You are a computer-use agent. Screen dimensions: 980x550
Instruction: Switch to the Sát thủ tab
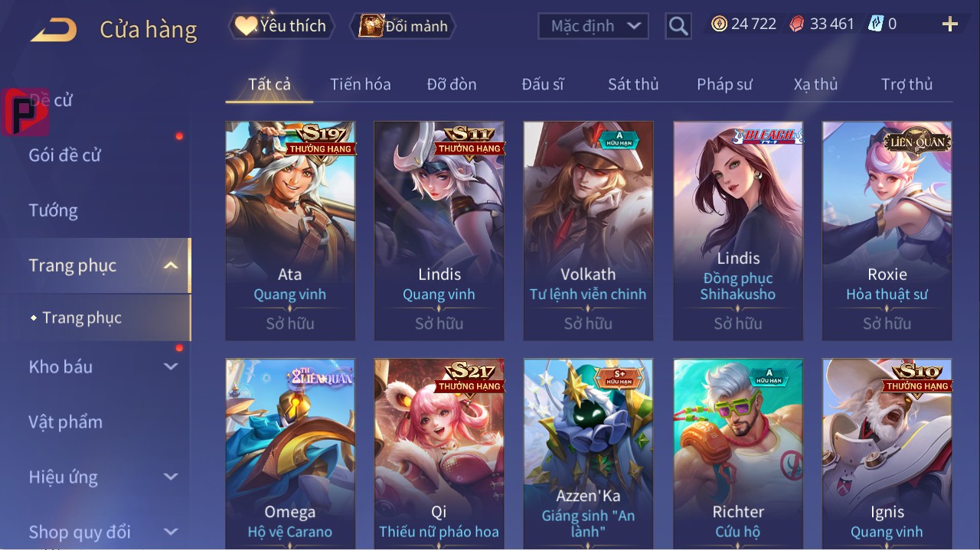tap(633, 84)
